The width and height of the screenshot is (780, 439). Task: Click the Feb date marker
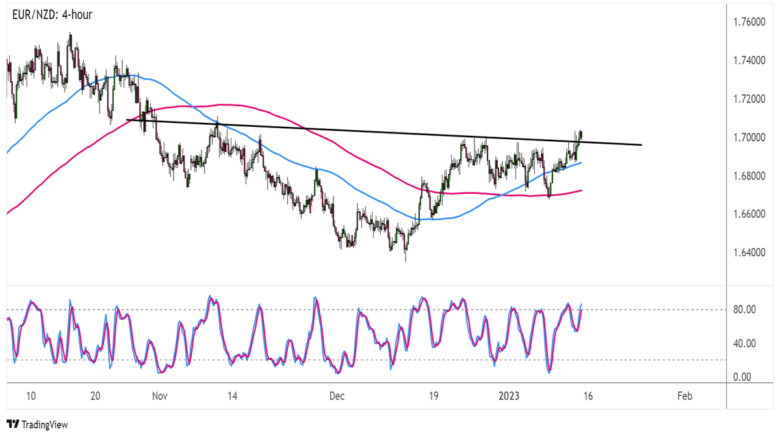[x=684, y=396]
